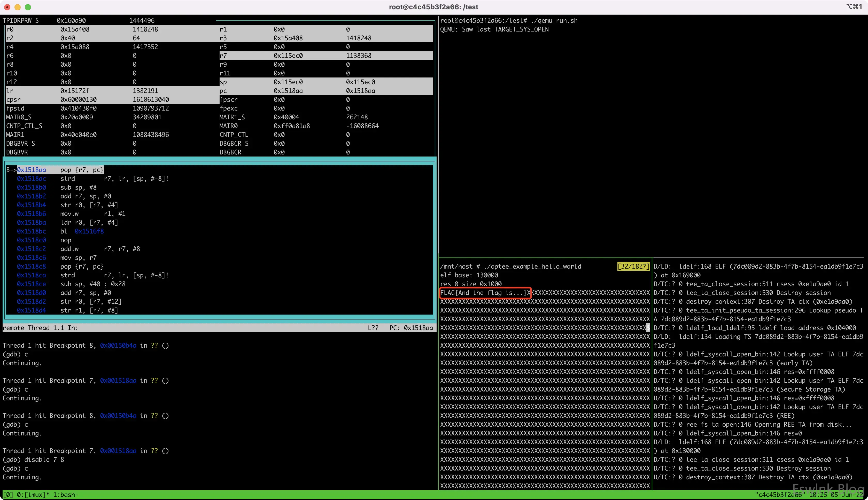The width and height of the screenshot is (868, 500).
Task: Click the last gdb Continuing. line
Action: (22, 477)
